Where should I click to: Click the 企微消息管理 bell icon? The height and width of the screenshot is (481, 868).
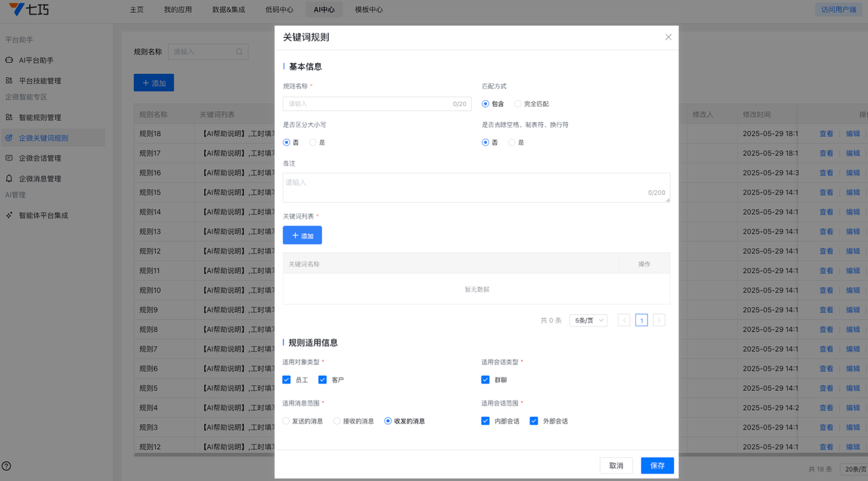tap(9, 179)
